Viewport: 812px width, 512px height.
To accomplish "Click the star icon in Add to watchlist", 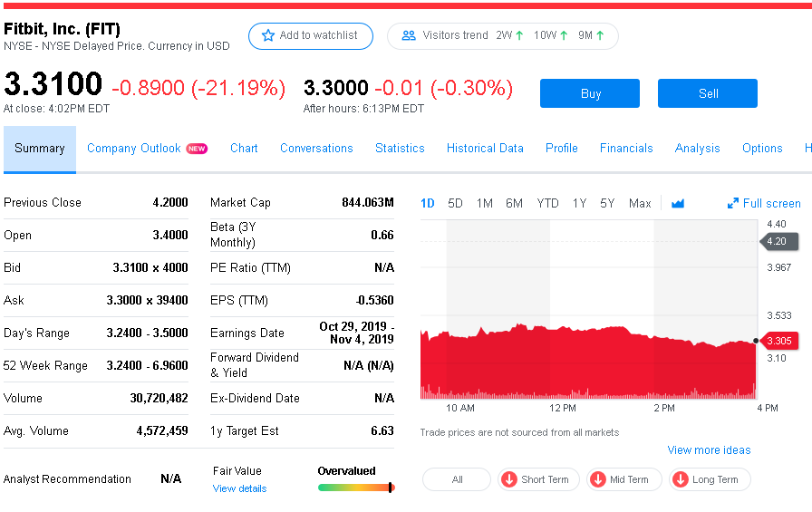I will pos(267,35).
